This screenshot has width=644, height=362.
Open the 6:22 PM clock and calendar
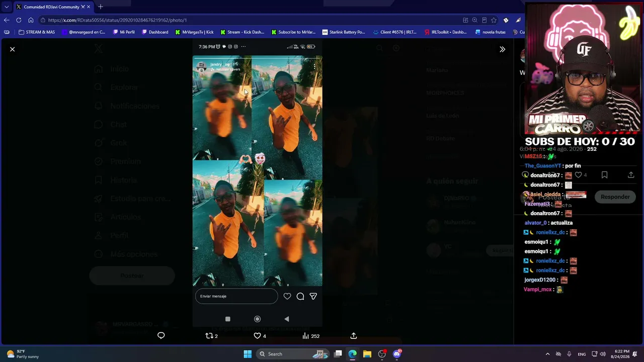(621, 354)
